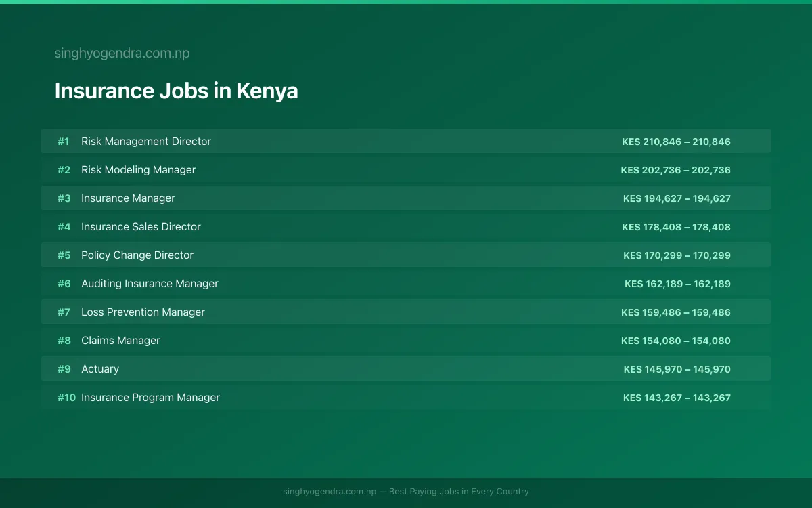Select the 'Insurance Manager' row title
This screenshot has width=812, height=508.
(128, 198)
